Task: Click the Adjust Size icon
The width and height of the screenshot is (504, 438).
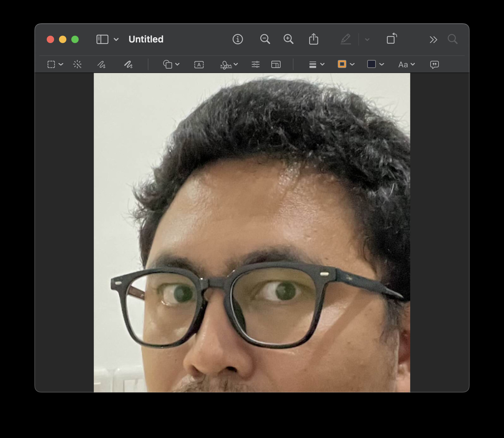Action: coord(276,64)
